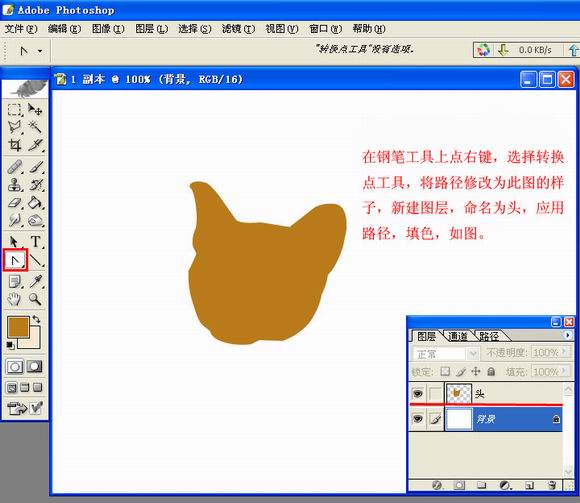580x503 pixels.
Task: Select the Zoom magnifier tool
Action: (36, 299)
